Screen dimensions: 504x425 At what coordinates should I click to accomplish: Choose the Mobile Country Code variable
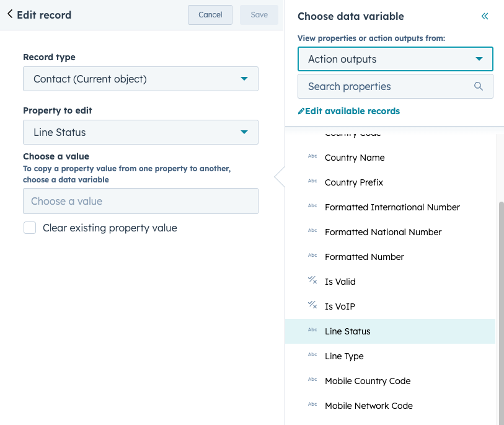coord(368,381)
